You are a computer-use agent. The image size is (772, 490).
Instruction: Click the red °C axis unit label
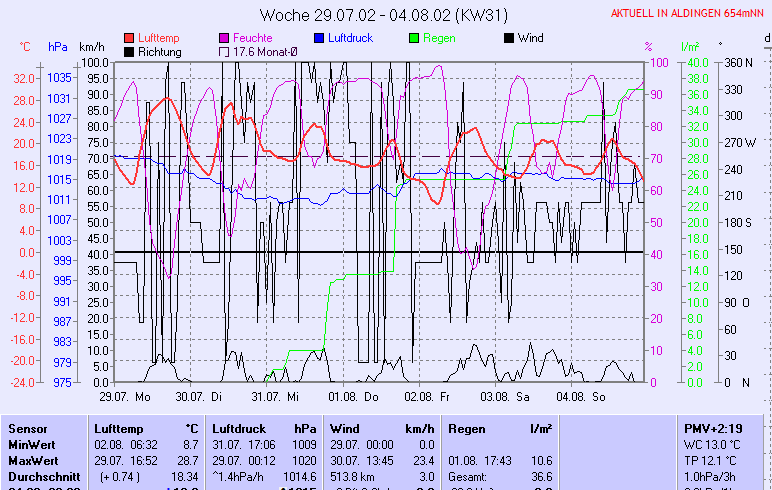tap(25, 47)
